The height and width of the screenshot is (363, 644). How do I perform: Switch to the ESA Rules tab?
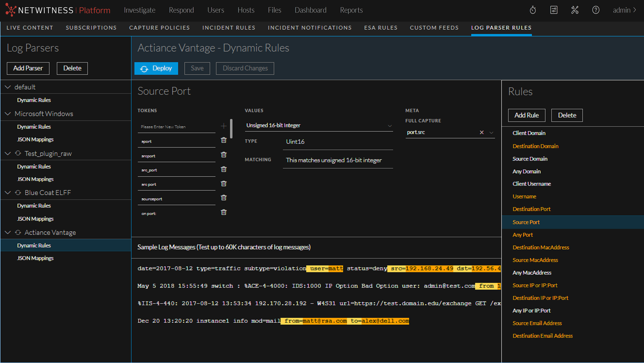(380, 28)
